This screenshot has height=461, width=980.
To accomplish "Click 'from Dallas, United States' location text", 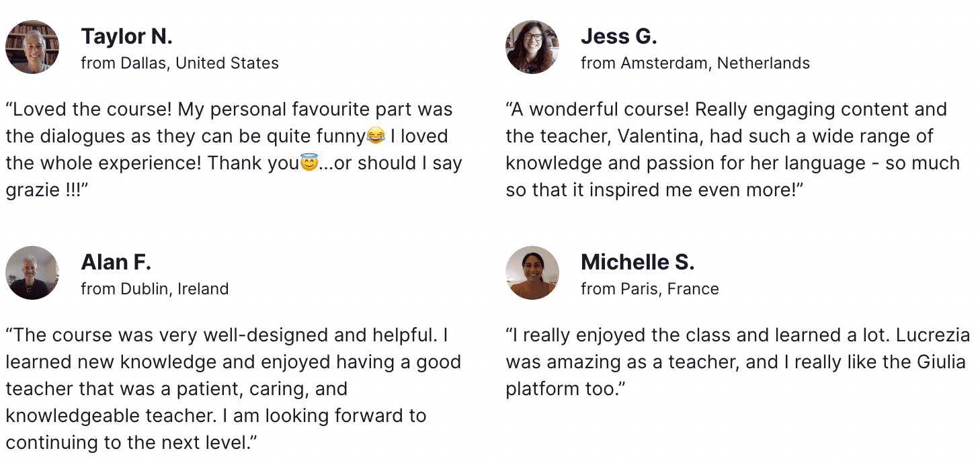I will click(179, 63).
